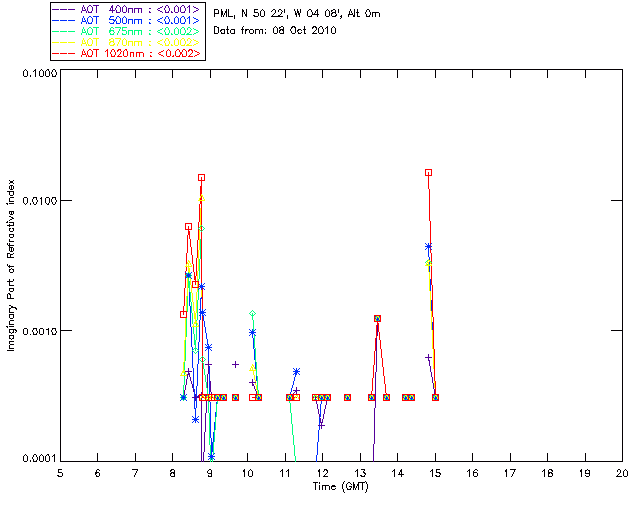This screenshot has height=512, width=640.
Task: Click the 'Data from: 08 Oct 2010' text
Action: coord(275,31)
